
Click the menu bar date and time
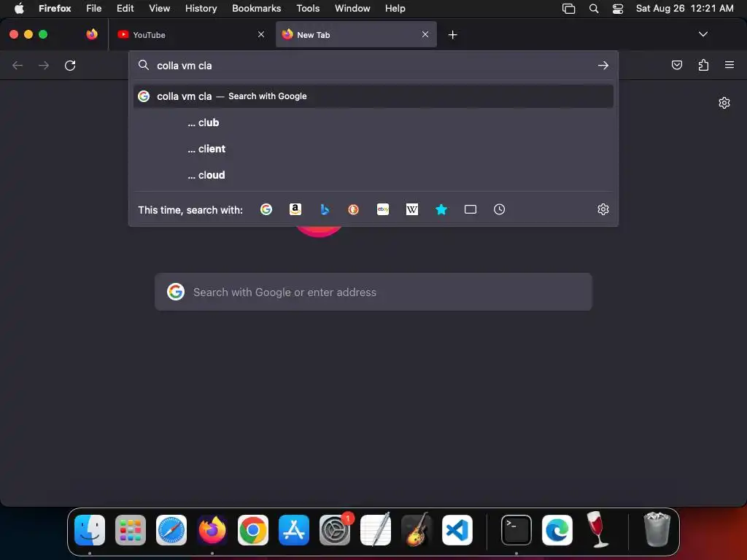pyautogui.click(x=684, y=8)
